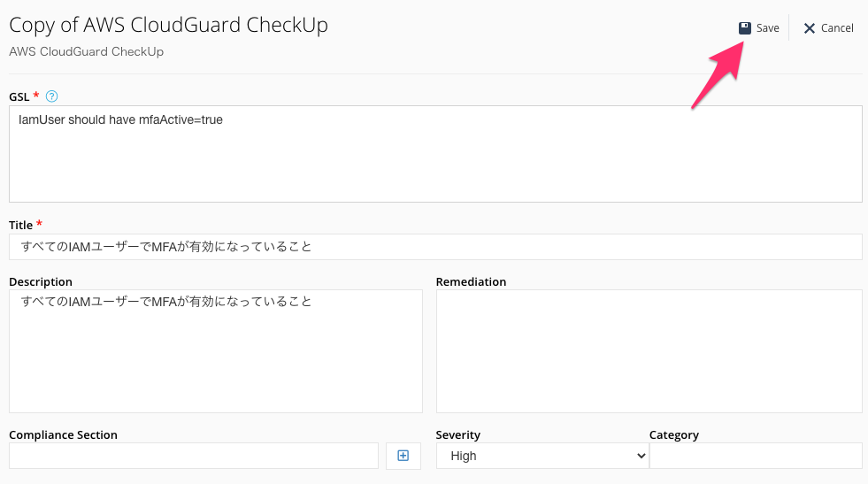Click the empty Category input field

(x=756, y=456)
